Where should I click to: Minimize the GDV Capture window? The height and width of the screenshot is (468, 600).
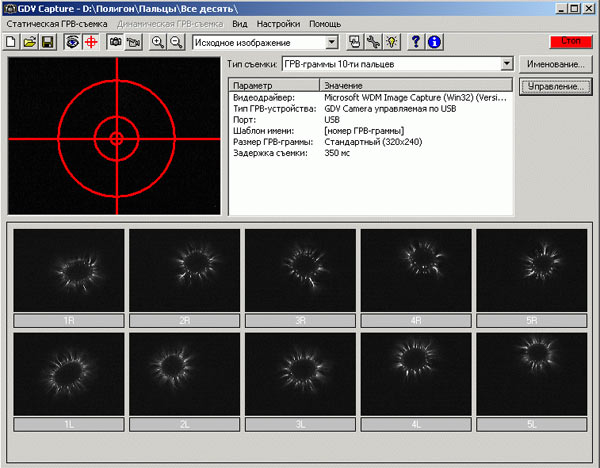(x=561, y=8)
